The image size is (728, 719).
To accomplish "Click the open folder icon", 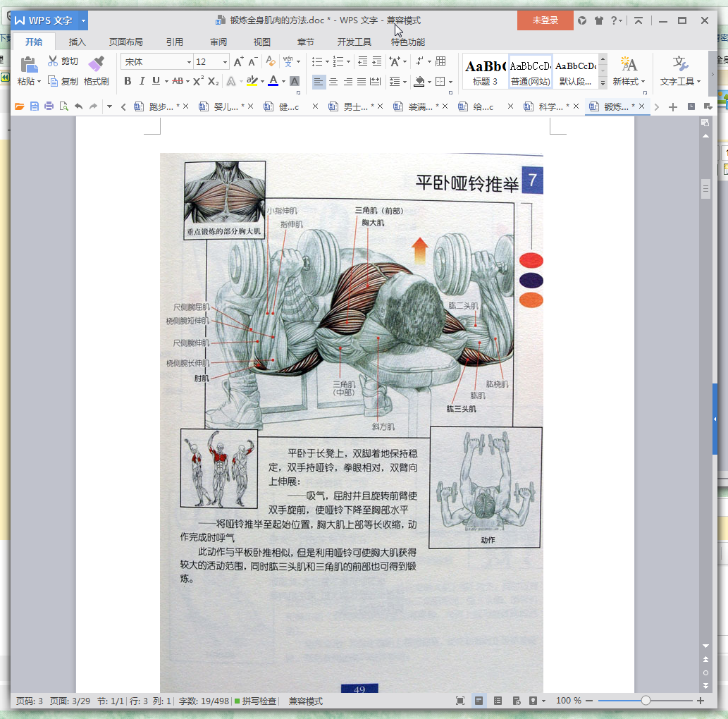I will pos(20,106).
